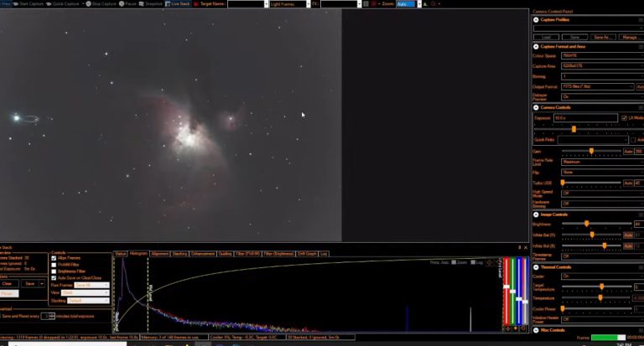Open the Output Format dropdown
Viewport: 644px width, 346px height.
pos(597,86)
